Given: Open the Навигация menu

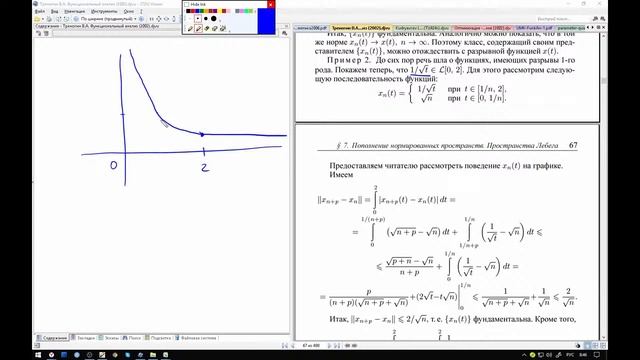Looking at the screenshot, I should click(x=74, y=11).
